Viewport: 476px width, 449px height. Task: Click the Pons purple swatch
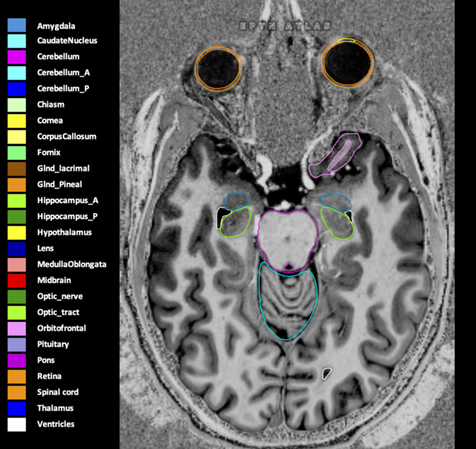pos(17,361)
